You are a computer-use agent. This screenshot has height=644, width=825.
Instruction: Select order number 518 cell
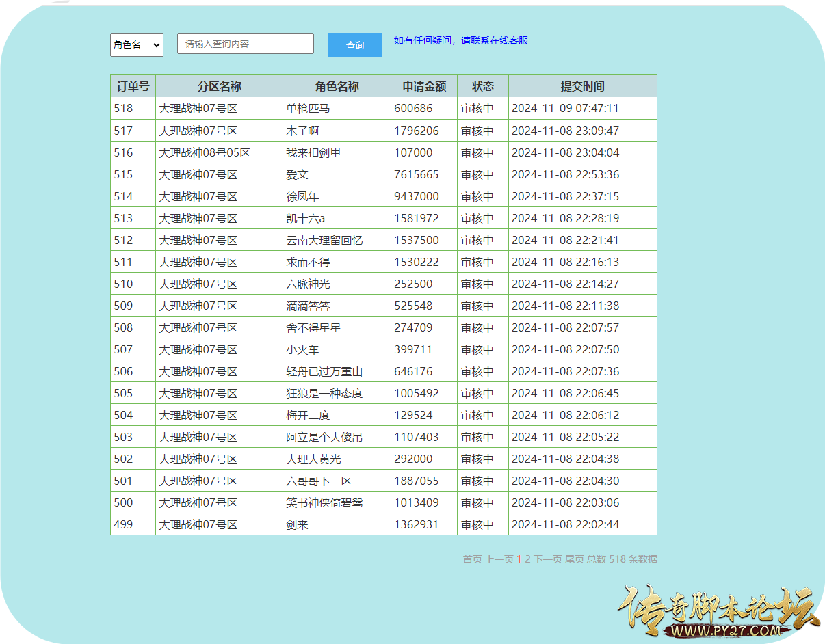[124, 108]
